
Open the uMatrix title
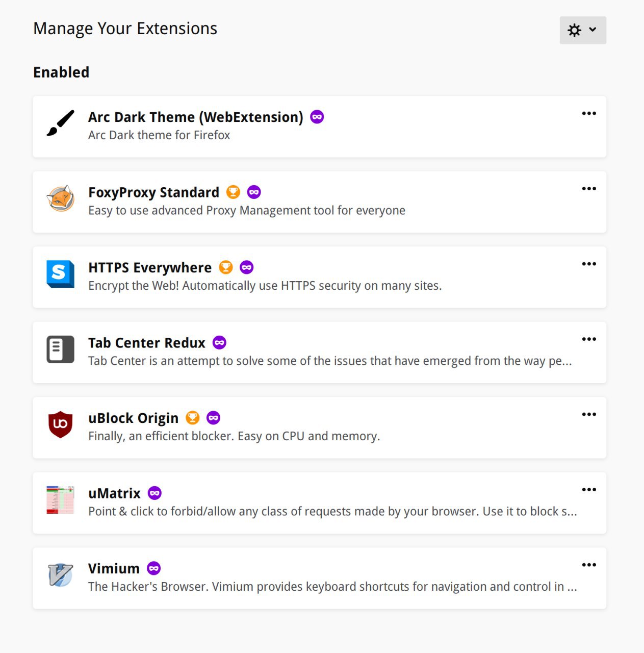click(114, 493)
